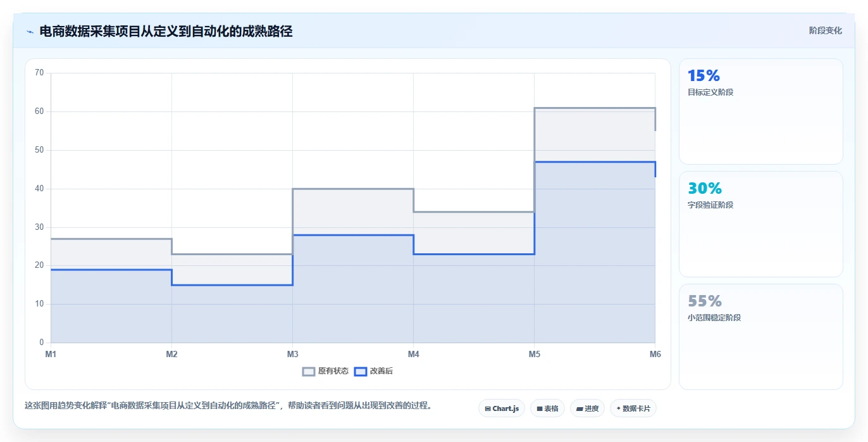Click the M3 x-axis label
This screenshot has height=442, width=868.
(292, 354)
